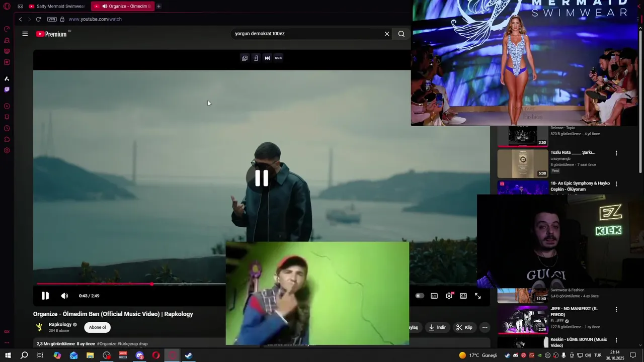Image resolution: width=644 pixels, height=362 pixels.
Task: Run YouTube search with magnifier button
Action: coord(401,34)
